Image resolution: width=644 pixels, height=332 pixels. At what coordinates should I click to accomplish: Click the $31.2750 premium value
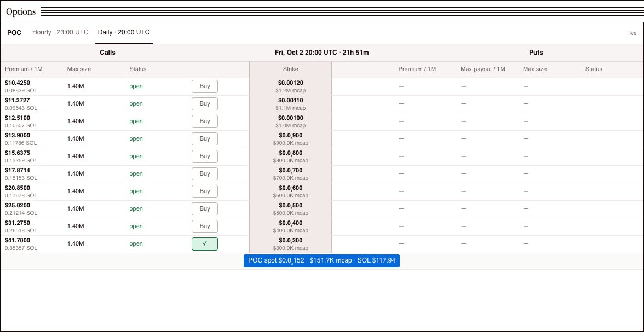click(x=18, y=223)
